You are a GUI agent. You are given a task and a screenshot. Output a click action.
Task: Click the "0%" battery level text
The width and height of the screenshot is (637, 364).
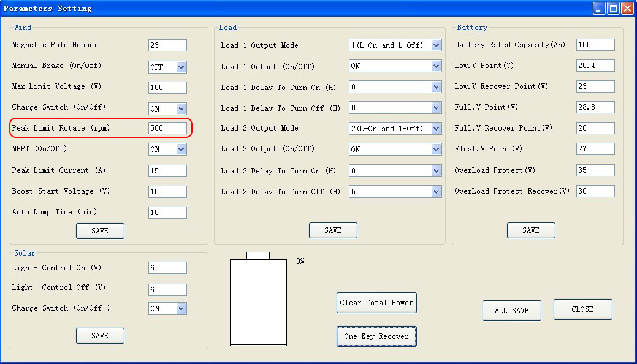[x=300, y=261]
